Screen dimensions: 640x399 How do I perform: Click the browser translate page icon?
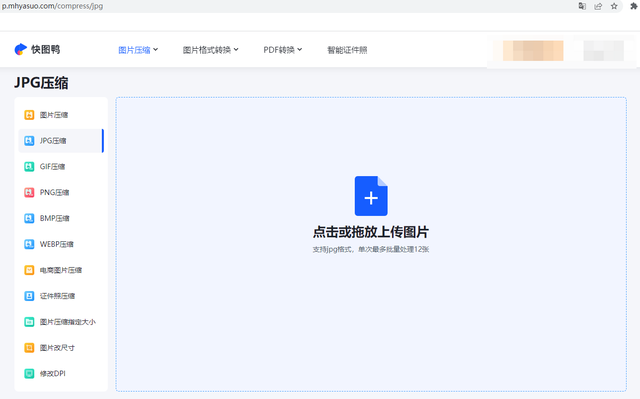582,6
